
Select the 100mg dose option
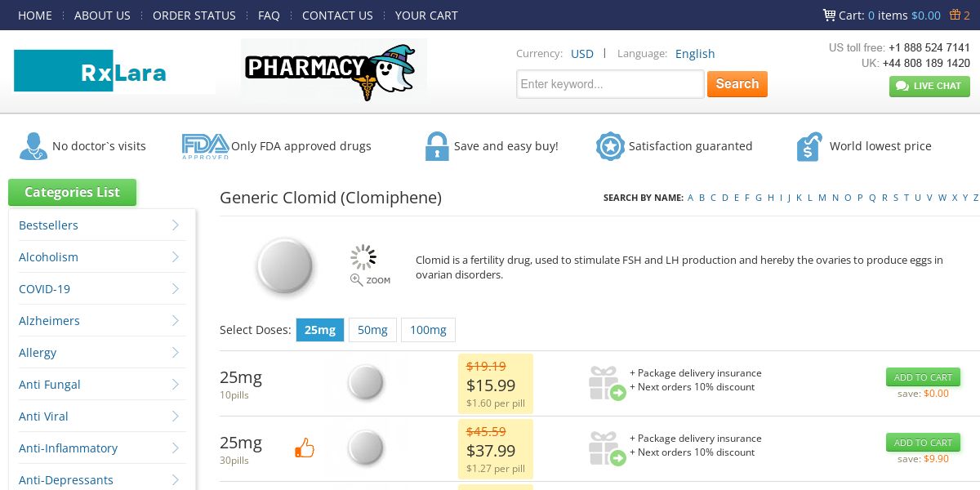coord(428,330)
